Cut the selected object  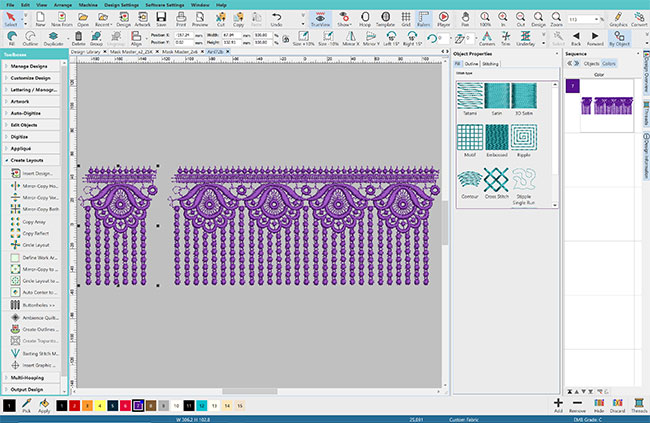point(221,19)
